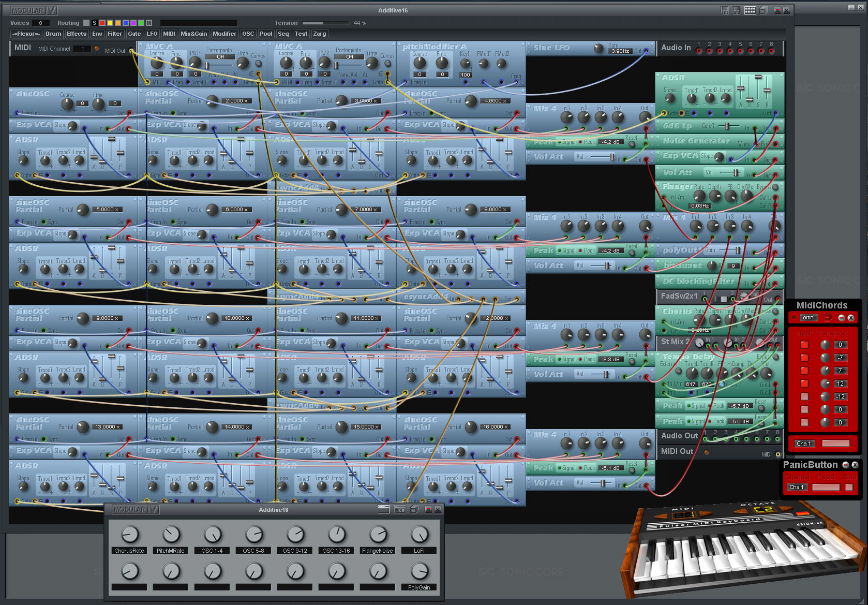
Task: Click the copy icon in the MidiChords header
Action: click(x=828, y=318)
